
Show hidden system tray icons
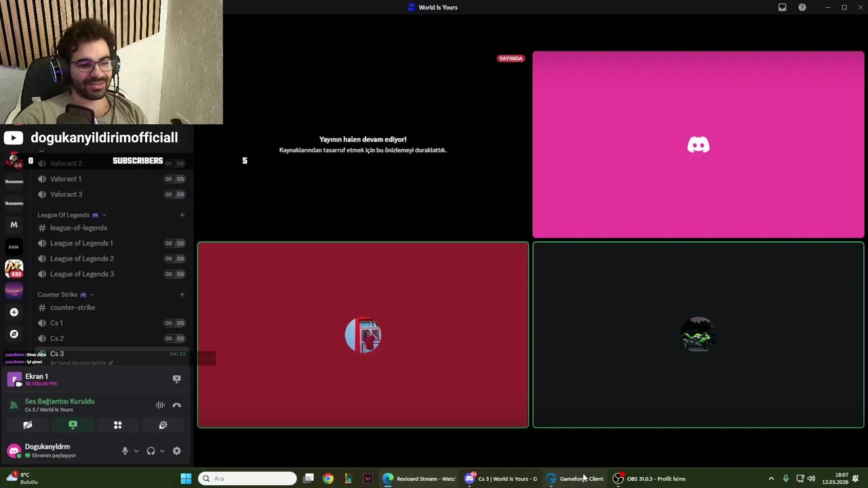771,479
